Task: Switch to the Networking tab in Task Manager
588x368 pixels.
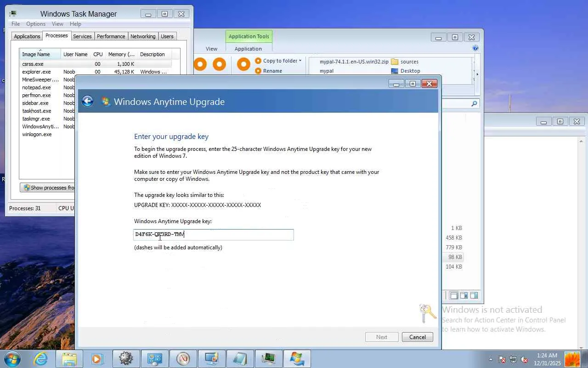Action: [x=143, y=36]
